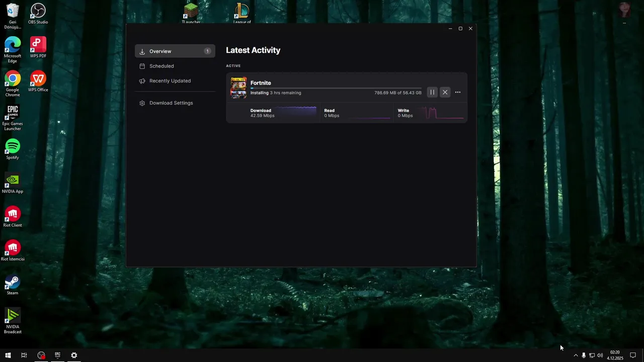The image size is (644, 362).
Task: Click the Riot İstemcisi desktop icon
Action: pos(13,250)
